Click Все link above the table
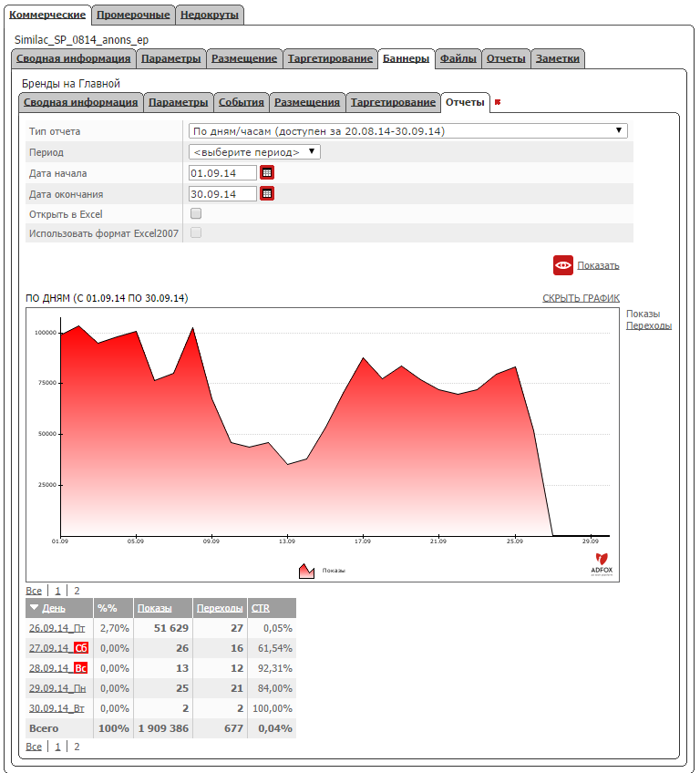700x773 pixels. click(x=34, y=591)
